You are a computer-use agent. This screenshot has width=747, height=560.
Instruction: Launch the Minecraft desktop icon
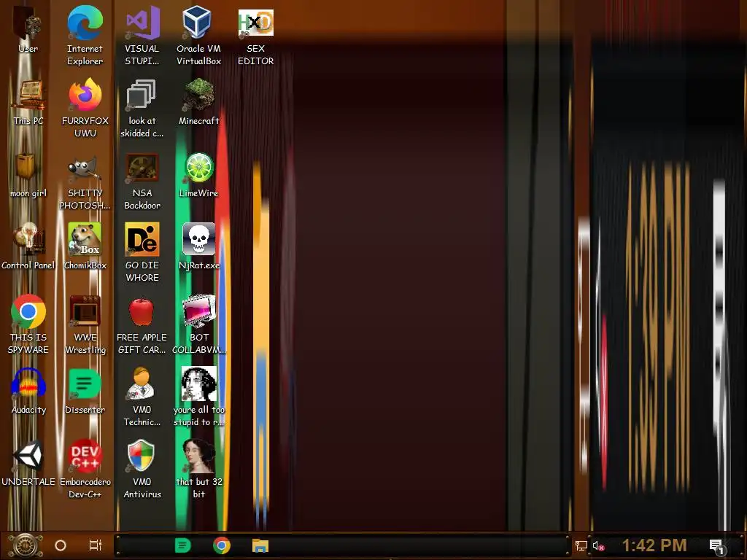[x=198, y=103]
